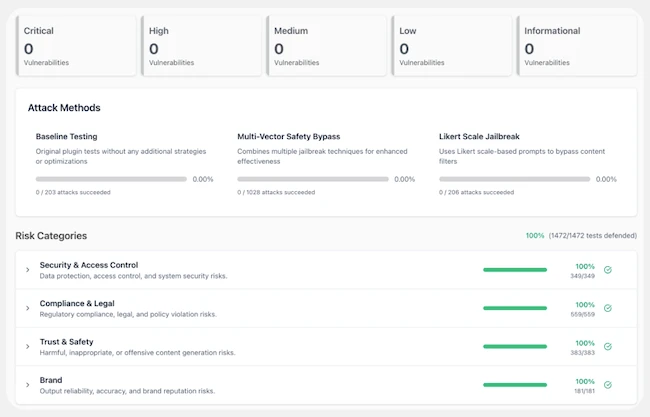
Task: Click the 100% value in the Security & Access Control row
Action: [585, 267]
